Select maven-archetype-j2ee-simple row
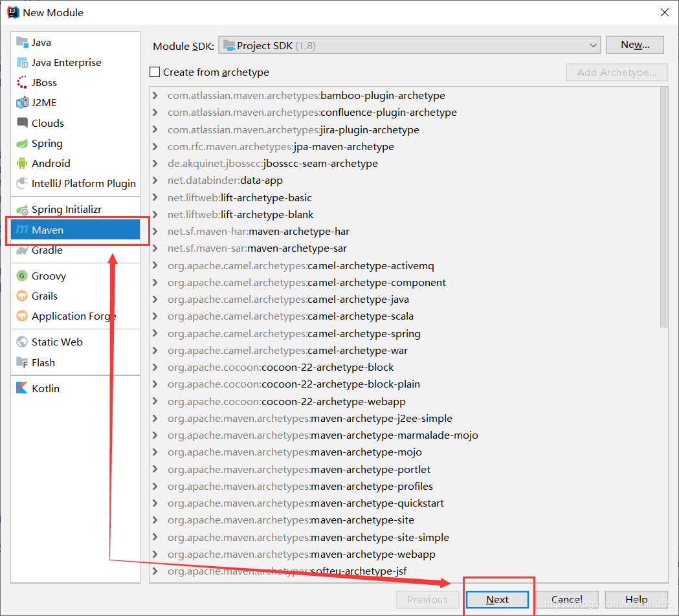 [405, 418]
